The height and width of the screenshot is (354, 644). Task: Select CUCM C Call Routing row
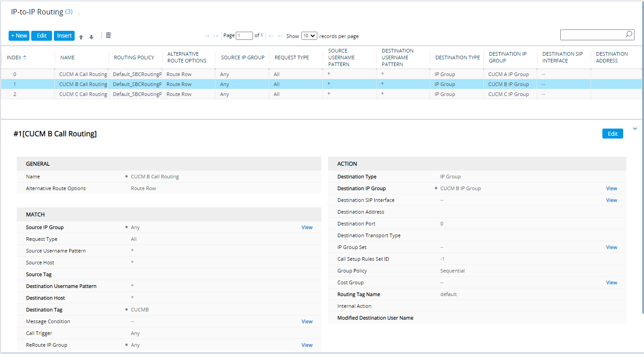[321, 94]
